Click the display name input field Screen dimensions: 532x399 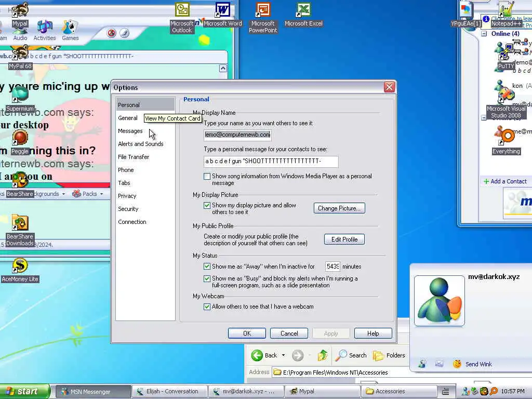pos(237,135)
